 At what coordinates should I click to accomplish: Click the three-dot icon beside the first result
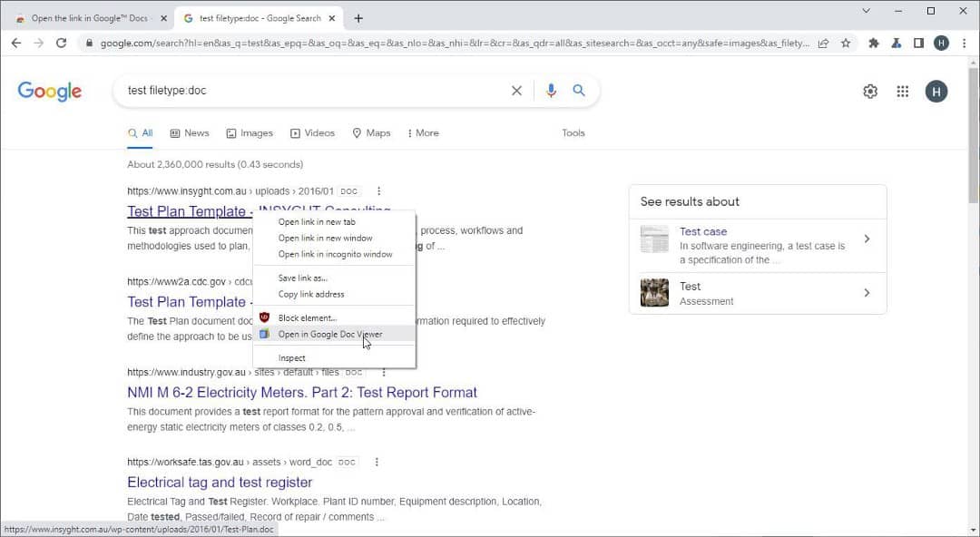(x=378, y=190)
